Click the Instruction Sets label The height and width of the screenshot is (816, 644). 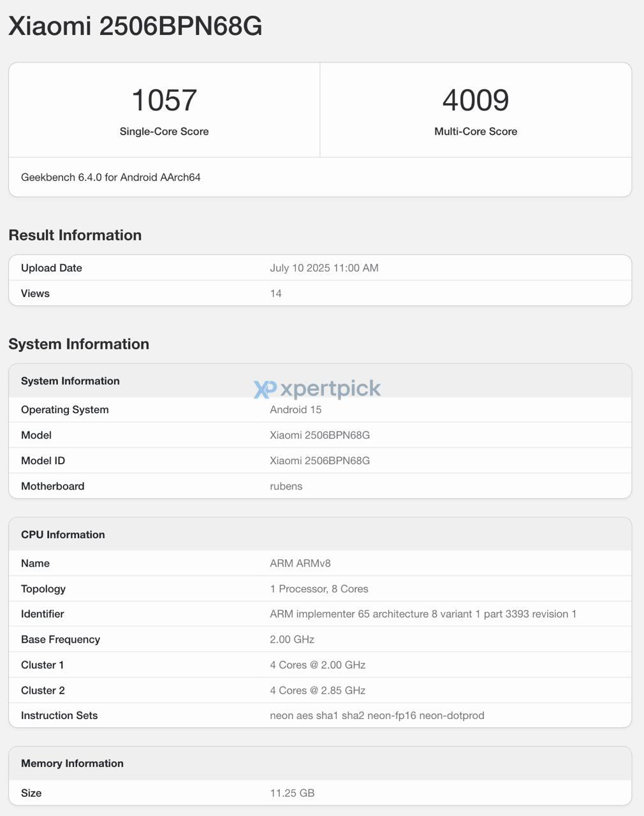click(x=59, y=715)
